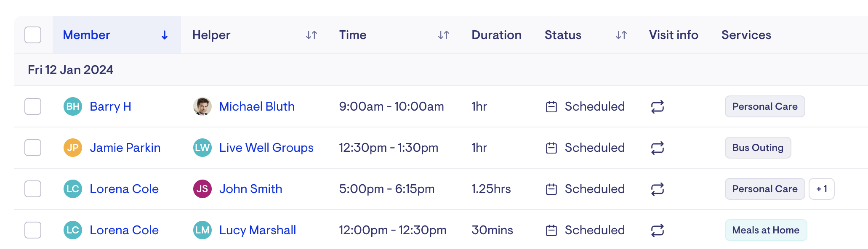Open the Lucy Marshall helper link

click(258, 230)
